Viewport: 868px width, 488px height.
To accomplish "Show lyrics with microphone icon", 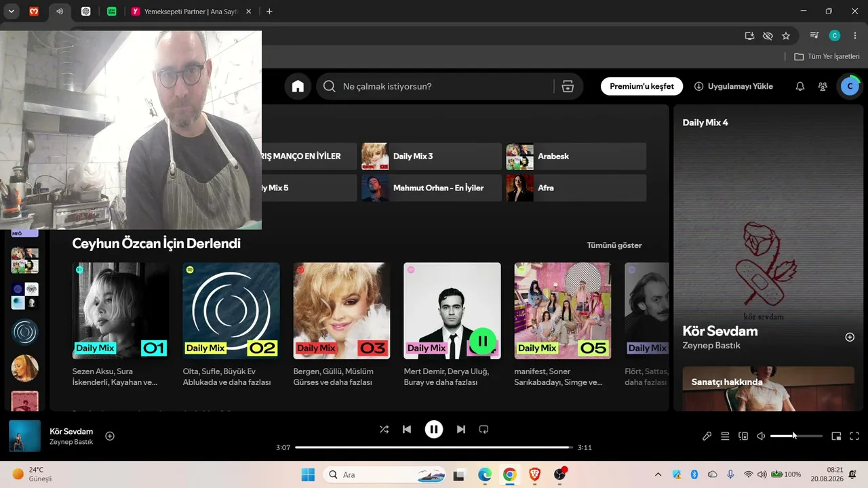I will coord(707,436).
